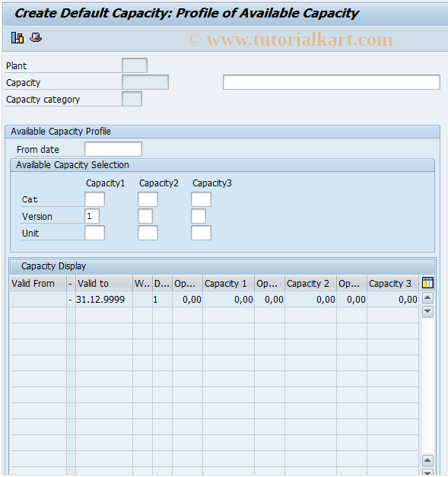
Task: Select the W.. column header
Action: [x=142, y=283]
